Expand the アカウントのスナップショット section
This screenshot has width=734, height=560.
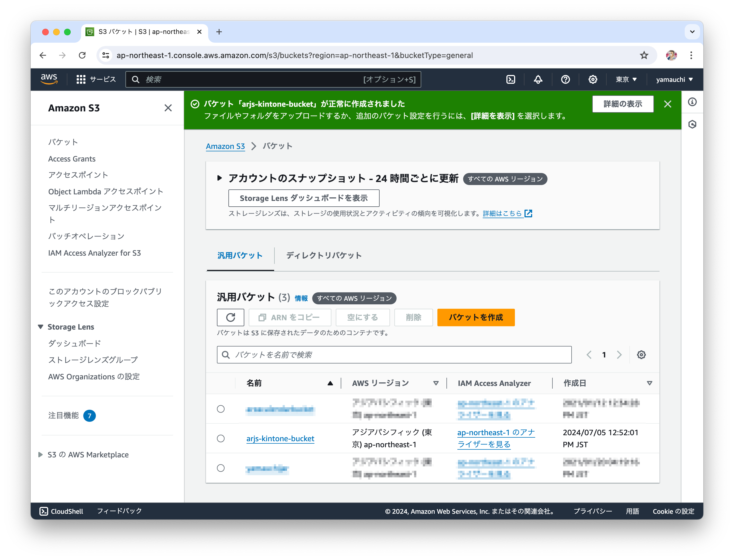click(x=219, y=178)
